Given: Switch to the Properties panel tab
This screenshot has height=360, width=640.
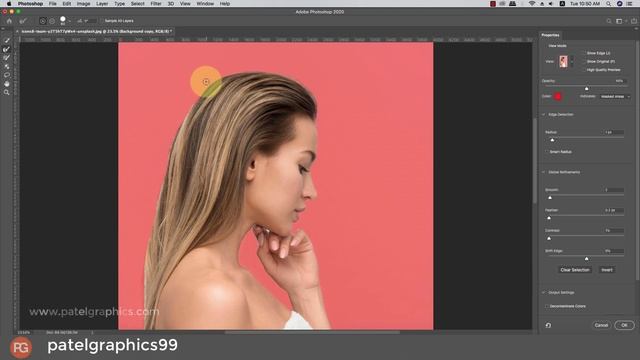Looking at the screenshot, I should (550, 35).
